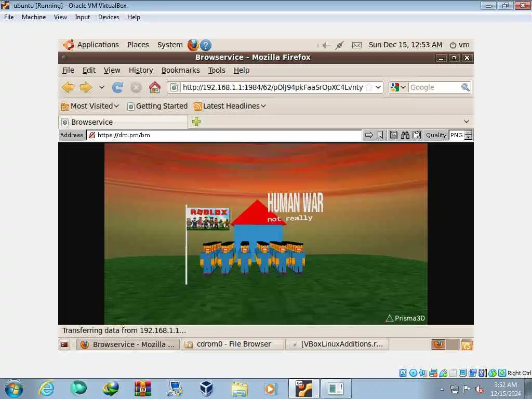The height and width of the screenshot is (399, 532).
Task: Click the Ubuntu trash icon in bottom panel
Action: 467,344
